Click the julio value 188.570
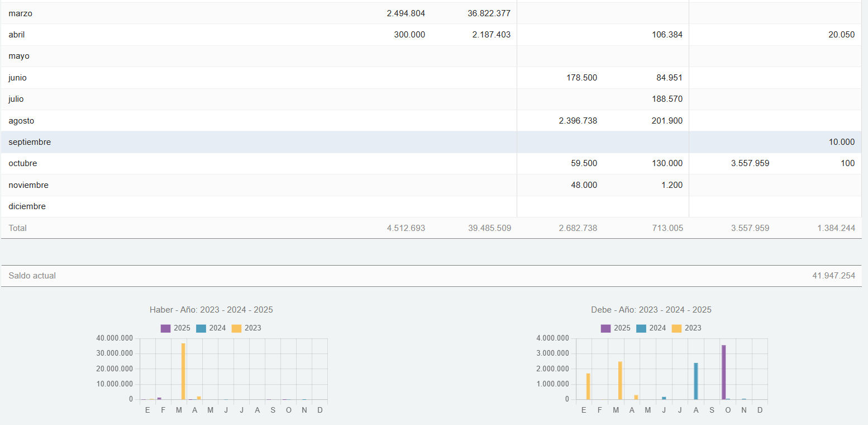The image size is (868, 425). click(x=666, y=99)
